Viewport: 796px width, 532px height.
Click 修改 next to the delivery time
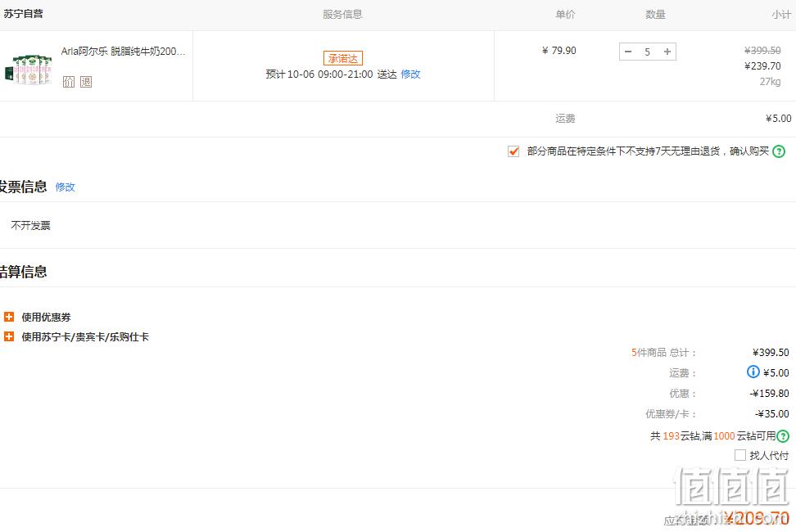pos(410,74)
